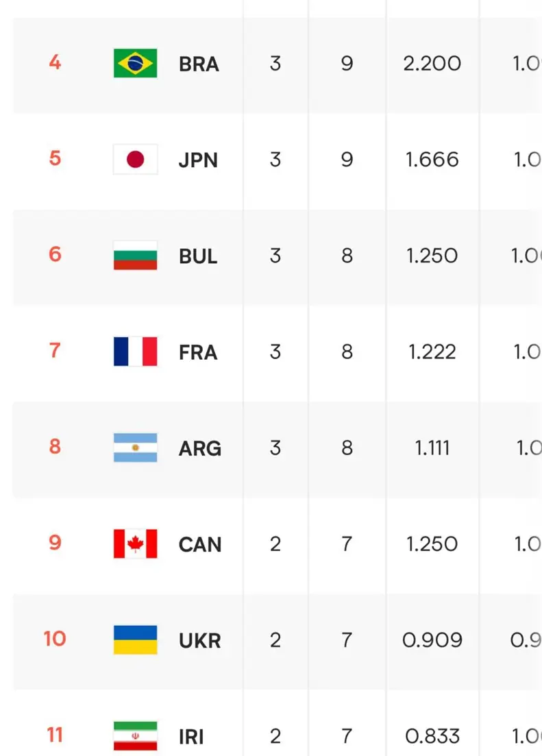Click the Canada flag icon
This screenshot has height=756, width=542.
tap(135, 544)
